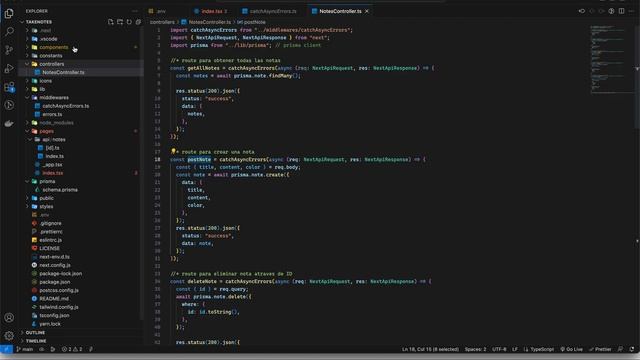Expand the constants folder
The height and width of the screenshot is (360, 640).
tap(51, 56)
